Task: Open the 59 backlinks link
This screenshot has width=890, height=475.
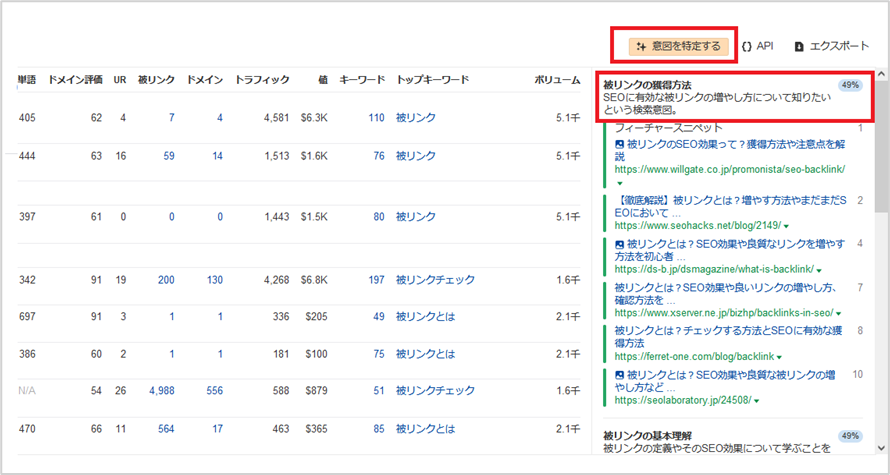Action: pos(169,156)
